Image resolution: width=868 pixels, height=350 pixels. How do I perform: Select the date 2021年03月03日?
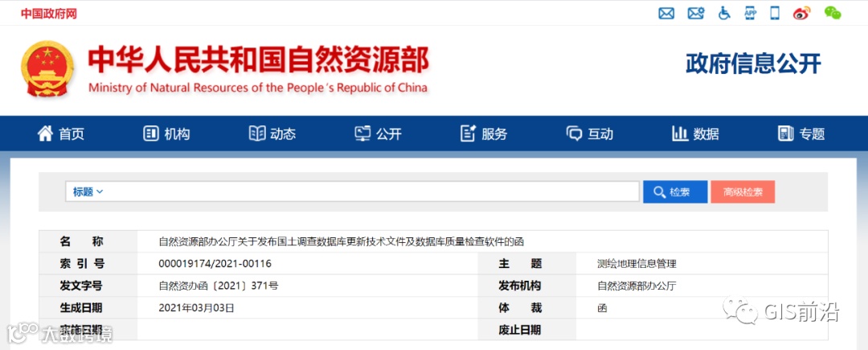(196, 308)
